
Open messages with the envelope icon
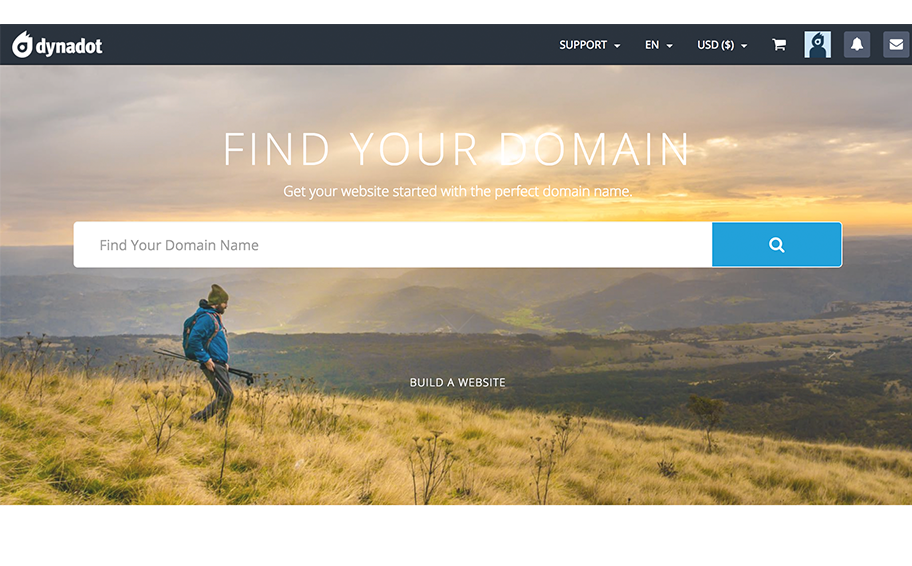coord(896,45)
